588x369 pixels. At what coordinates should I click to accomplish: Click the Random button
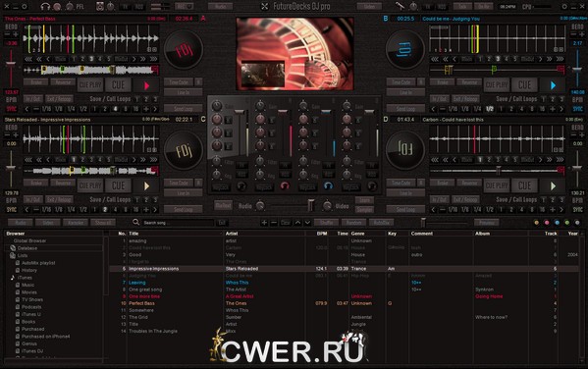(353, 223)
